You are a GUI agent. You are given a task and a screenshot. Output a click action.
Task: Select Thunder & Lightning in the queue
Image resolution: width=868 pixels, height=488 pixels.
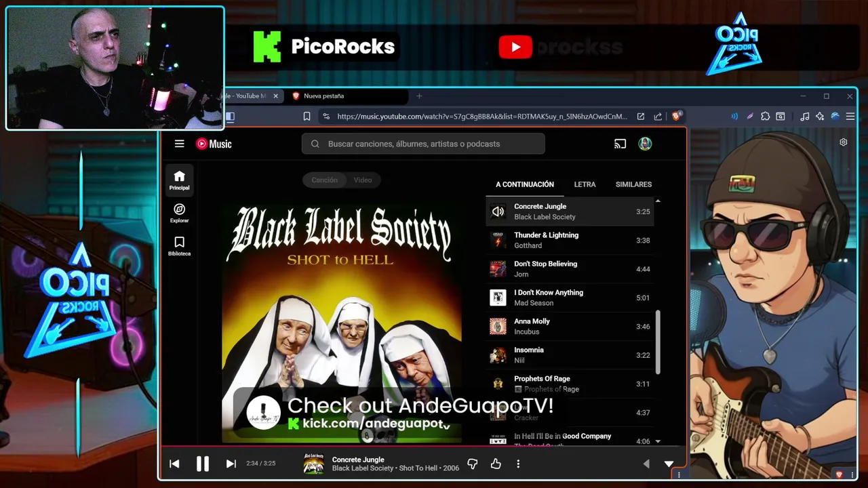tap(570, 240)
